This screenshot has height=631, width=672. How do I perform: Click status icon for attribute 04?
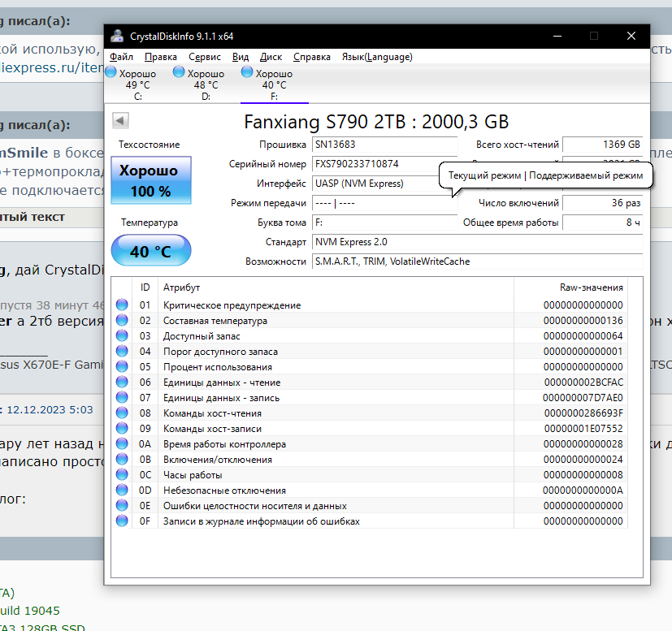tap(122, 351)
